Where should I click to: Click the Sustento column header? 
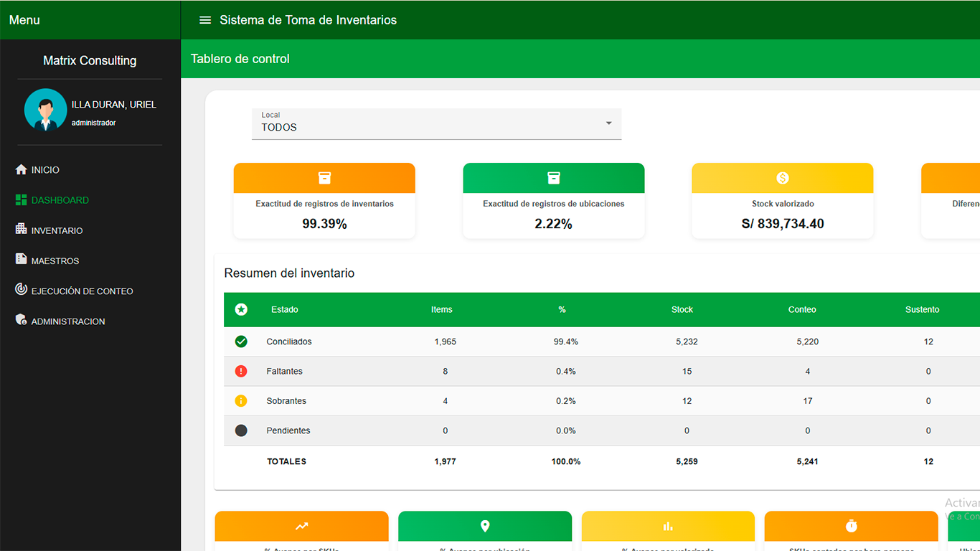pos(923,309)
